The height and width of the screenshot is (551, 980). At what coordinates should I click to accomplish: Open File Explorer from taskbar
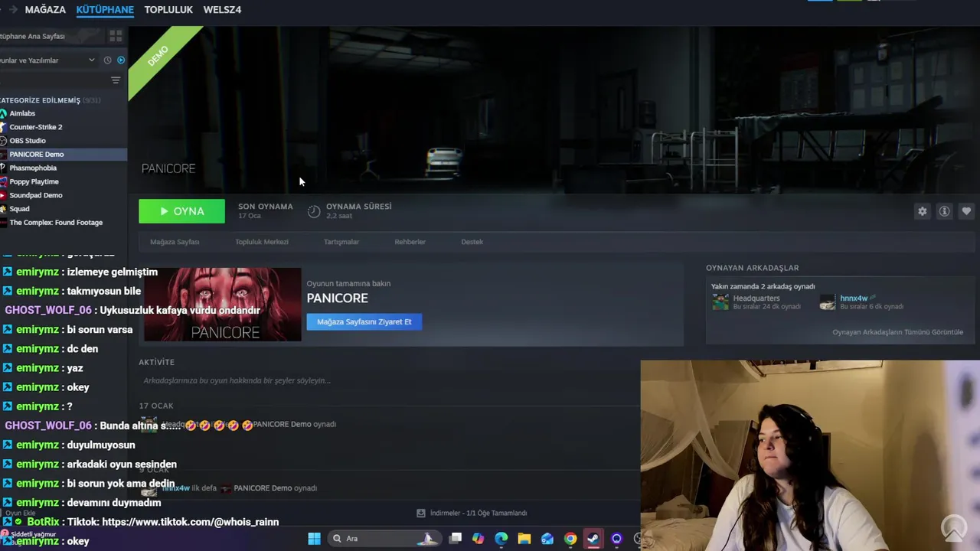pyautogui.click(x=524, y=539)
